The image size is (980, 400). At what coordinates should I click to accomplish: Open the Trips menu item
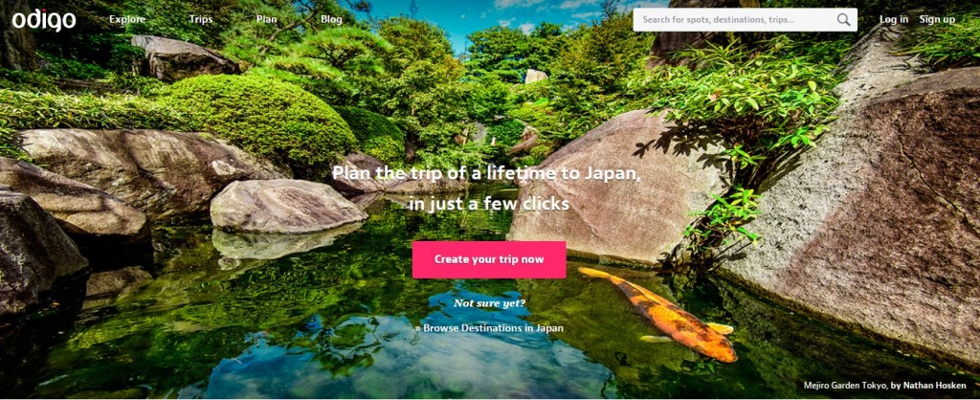(x=201, y=19)
